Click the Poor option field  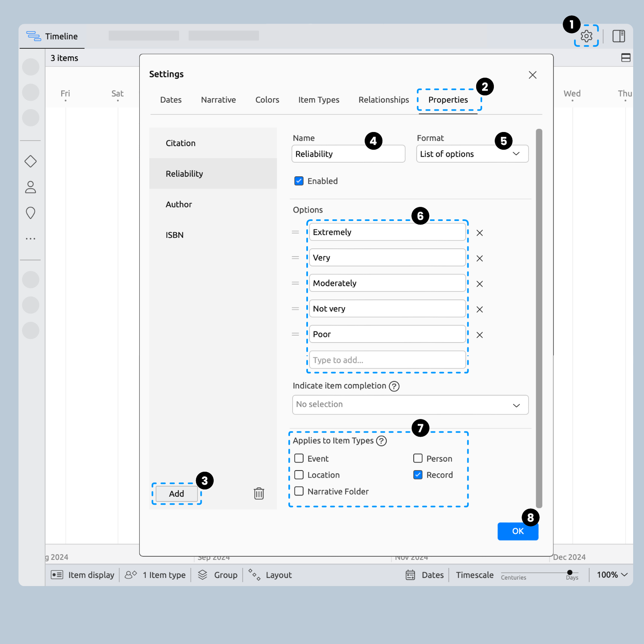388,334
